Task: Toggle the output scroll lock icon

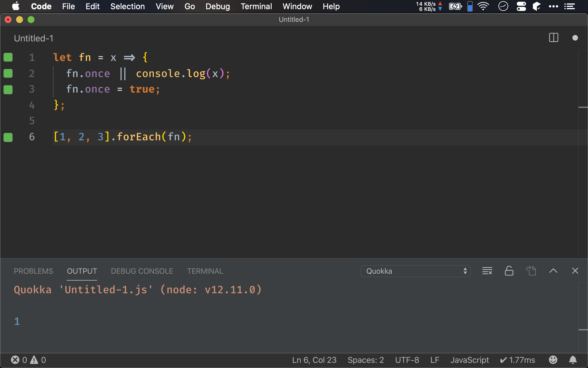Action: 509,271
